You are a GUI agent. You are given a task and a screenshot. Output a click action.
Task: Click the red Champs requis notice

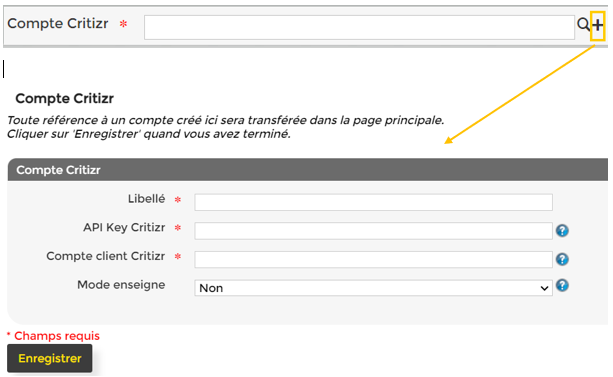[53, 336]
